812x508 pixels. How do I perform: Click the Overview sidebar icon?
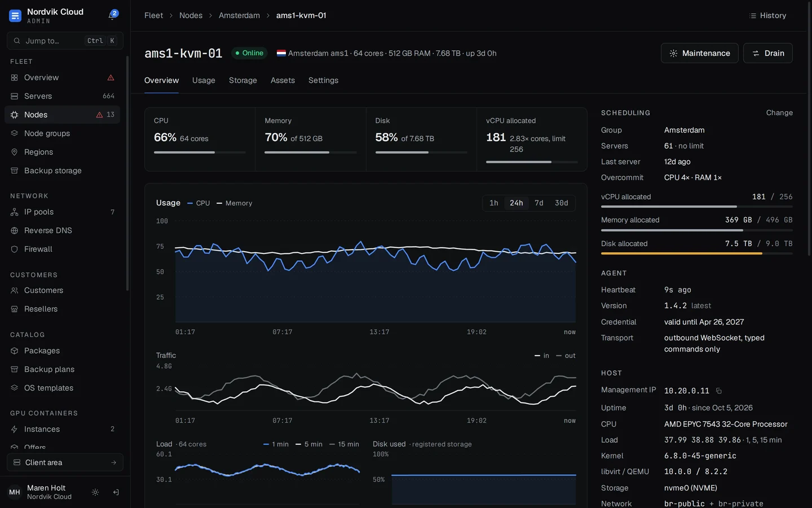pyautogui.click(x=15, y=77)
